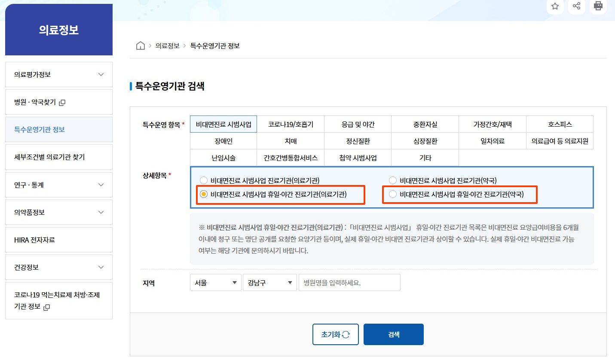
Task: Select 휴일·야간 진료기관(의료기관) radio option
Action: click(204, 194)
